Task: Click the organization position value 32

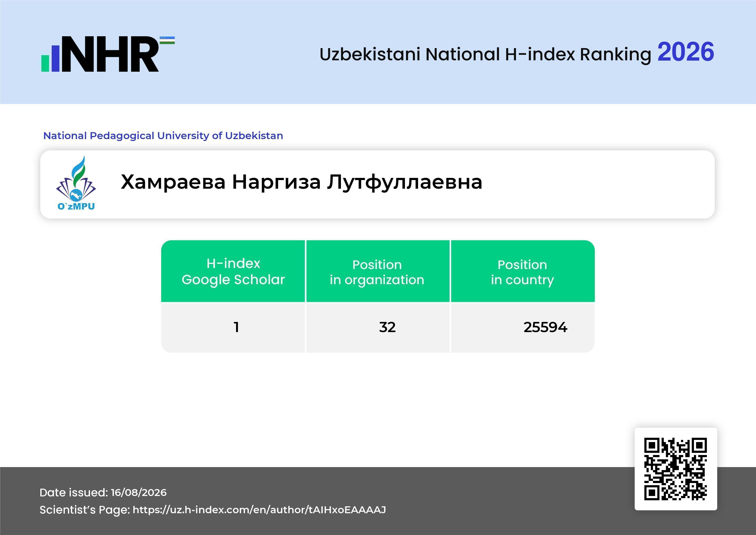Action: [x=387, y=327]
